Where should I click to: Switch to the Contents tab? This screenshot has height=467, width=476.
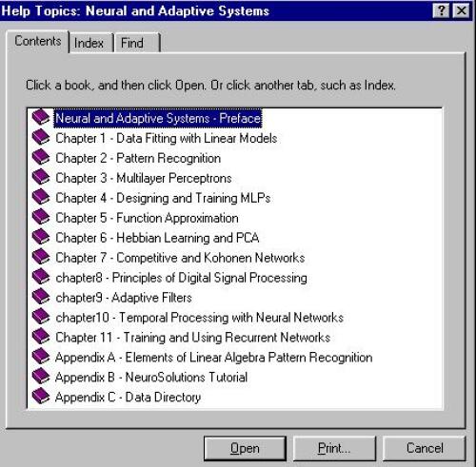(38, 41)
